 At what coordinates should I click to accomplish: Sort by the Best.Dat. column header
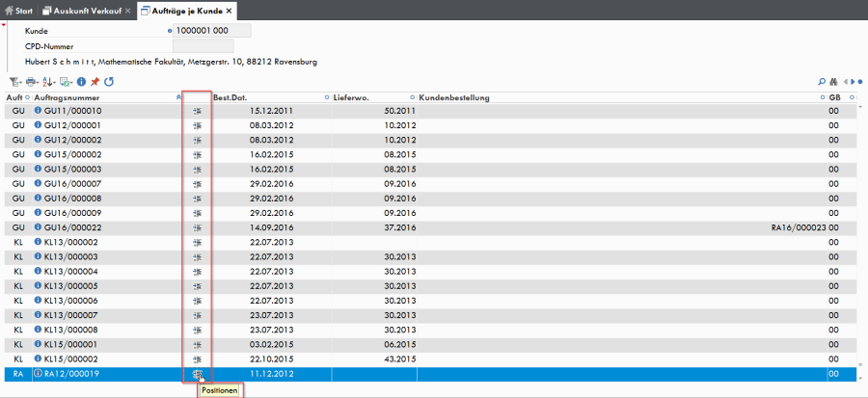click(x=230, y=98)
